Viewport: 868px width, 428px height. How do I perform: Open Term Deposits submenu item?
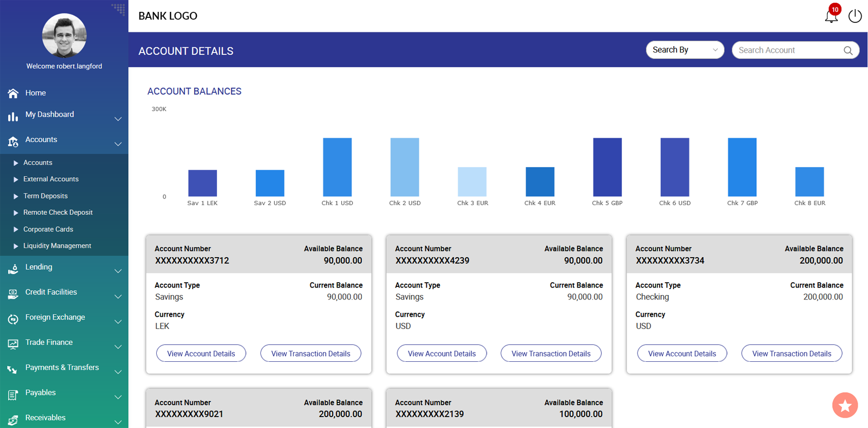46,196
